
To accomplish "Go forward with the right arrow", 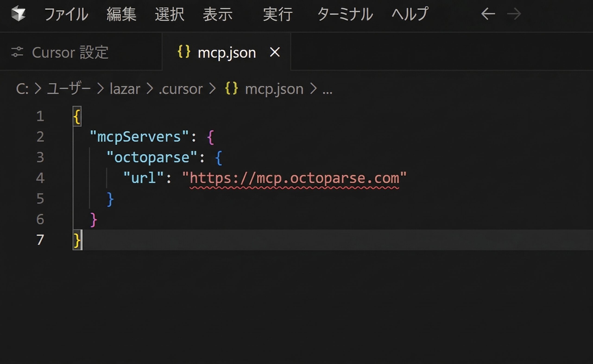I will click(x=514, y=14).
